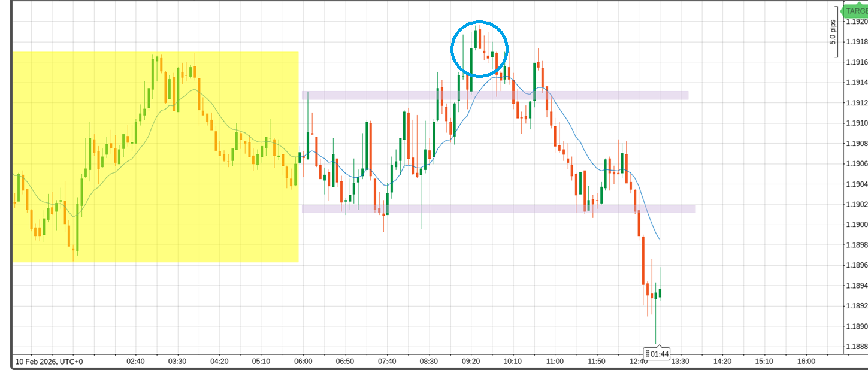This screenshot has height=379, width=868.
Task: Click the 01:44 candle countdown marker
Action: point(657,354)
